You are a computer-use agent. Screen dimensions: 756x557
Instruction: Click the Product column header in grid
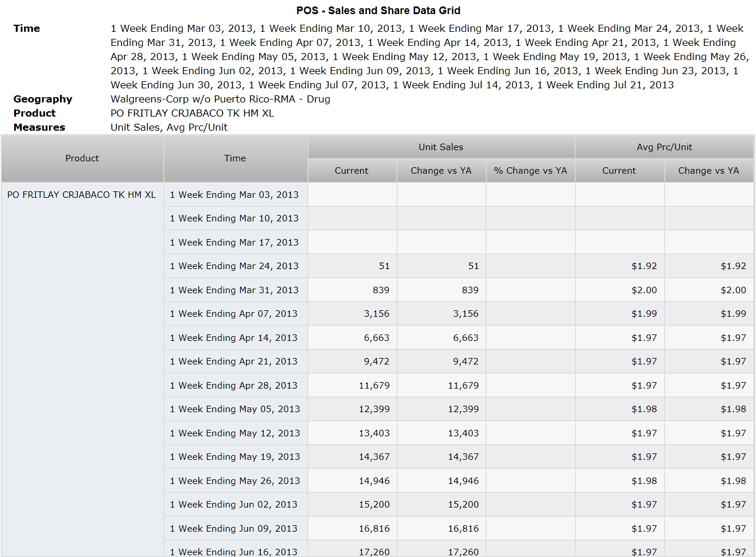82,158
